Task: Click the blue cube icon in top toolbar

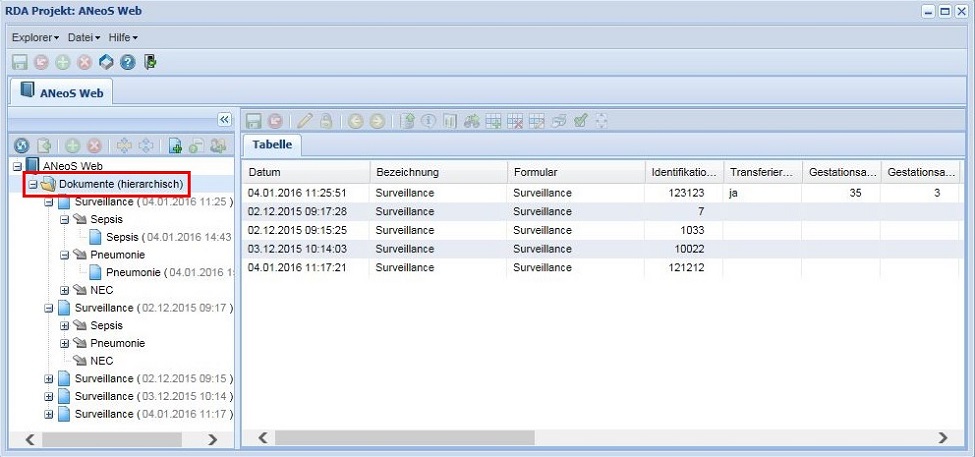Action: click(106, 62)
